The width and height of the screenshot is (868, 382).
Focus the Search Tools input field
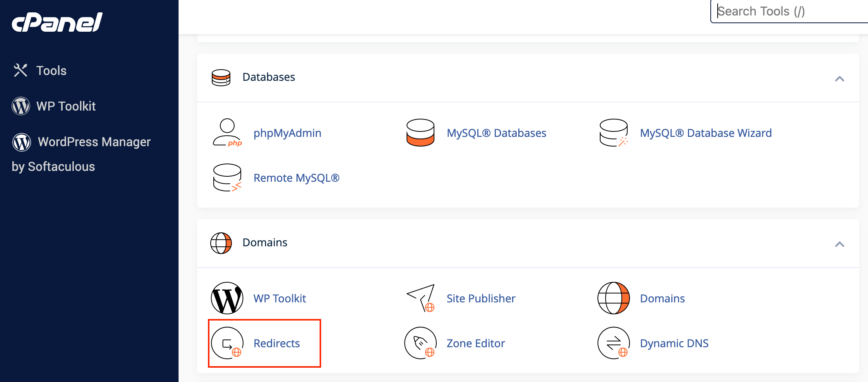[789, 11]
